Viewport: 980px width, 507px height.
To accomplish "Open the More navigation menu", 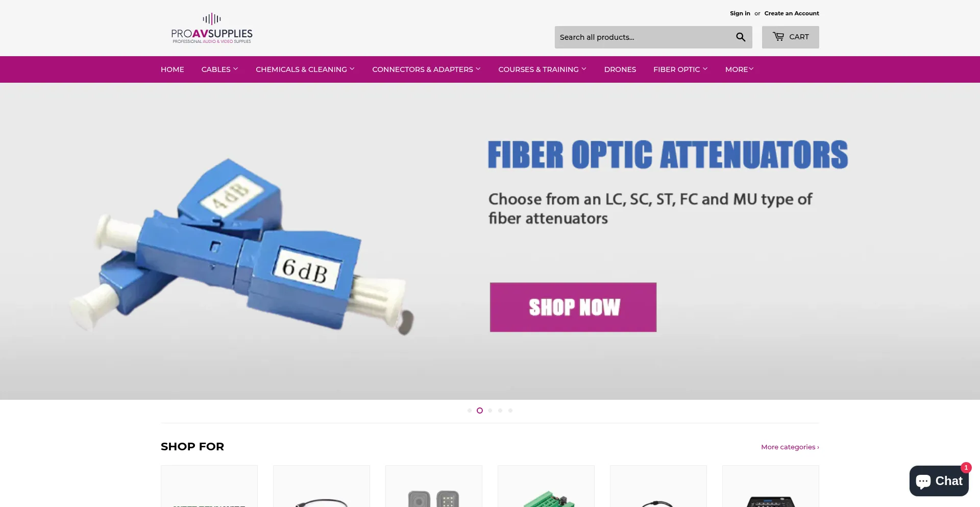I will click(739, 69).
